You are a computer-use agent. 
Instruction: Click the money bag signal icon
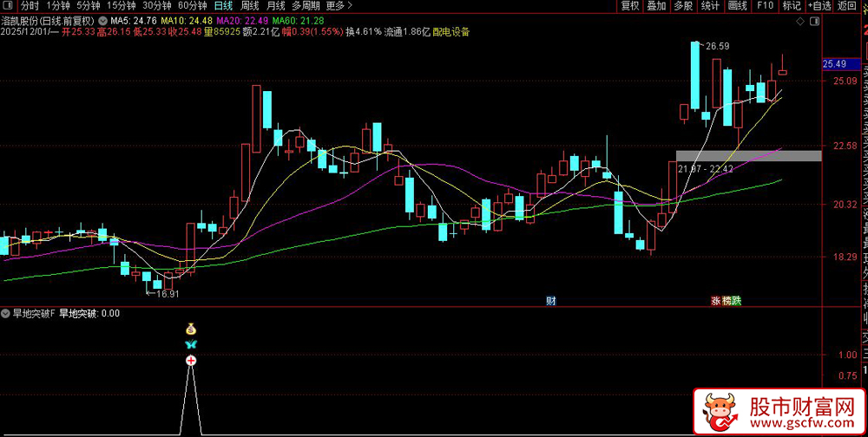click(x=191, y=329)
